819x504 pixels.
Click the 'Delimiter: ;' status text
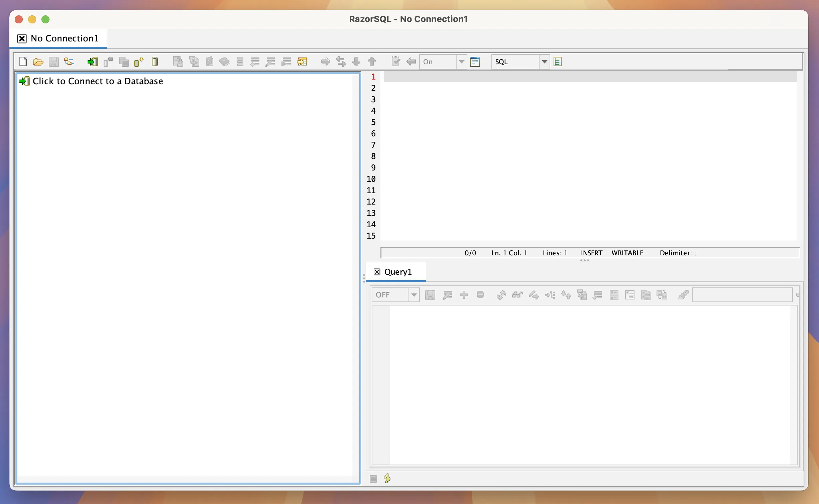coord(678,253)
